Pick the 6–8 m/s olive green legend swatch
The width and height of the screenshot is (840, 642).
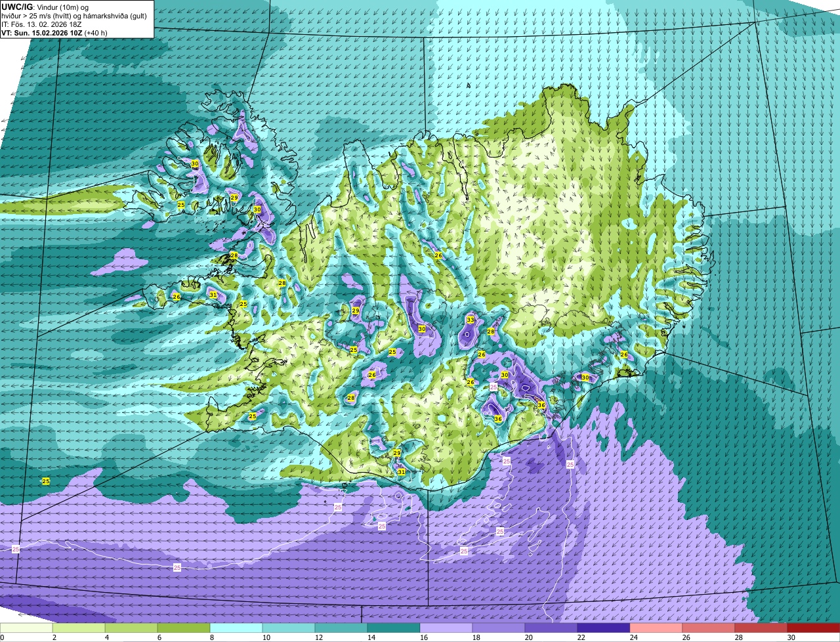(184, 628)
